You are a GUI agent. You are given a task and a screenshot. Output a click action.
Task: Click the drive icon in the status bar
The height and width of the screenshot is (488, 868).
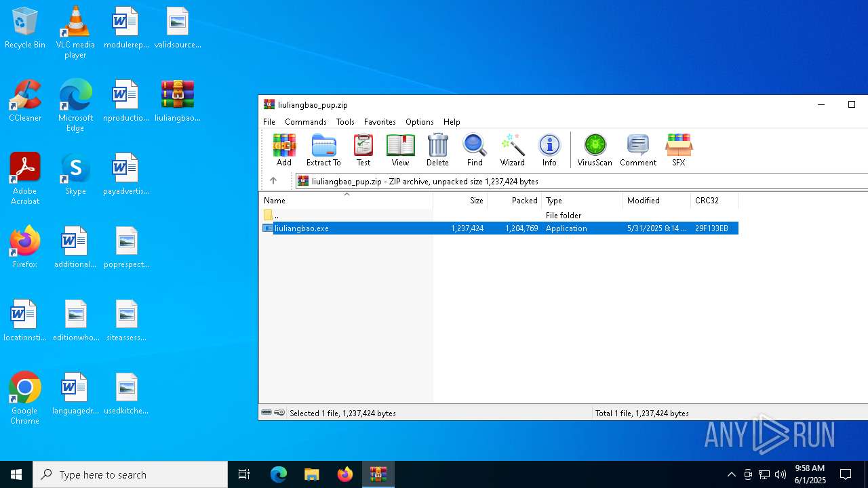[x=267, y=413]
